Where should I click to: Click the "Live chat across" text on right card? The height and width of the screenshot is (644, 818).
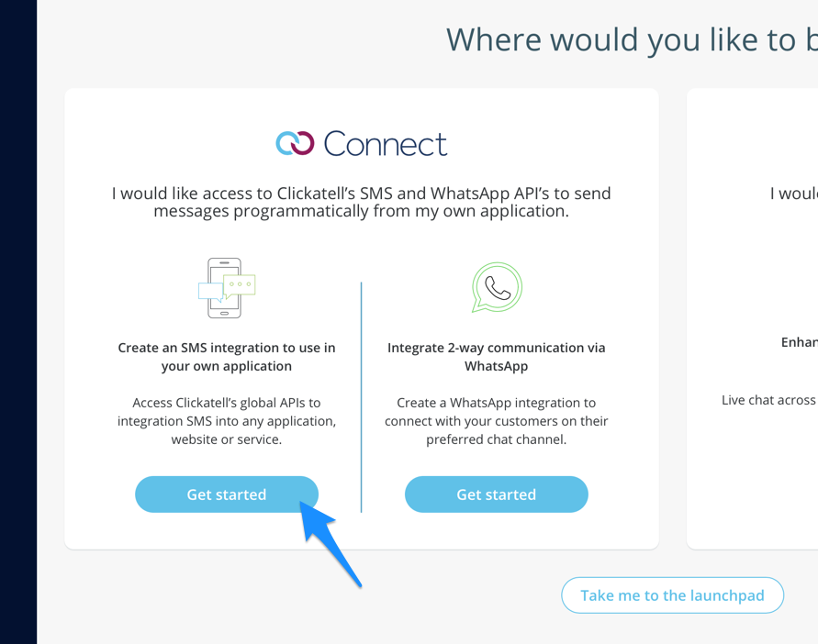coord(769,400)
